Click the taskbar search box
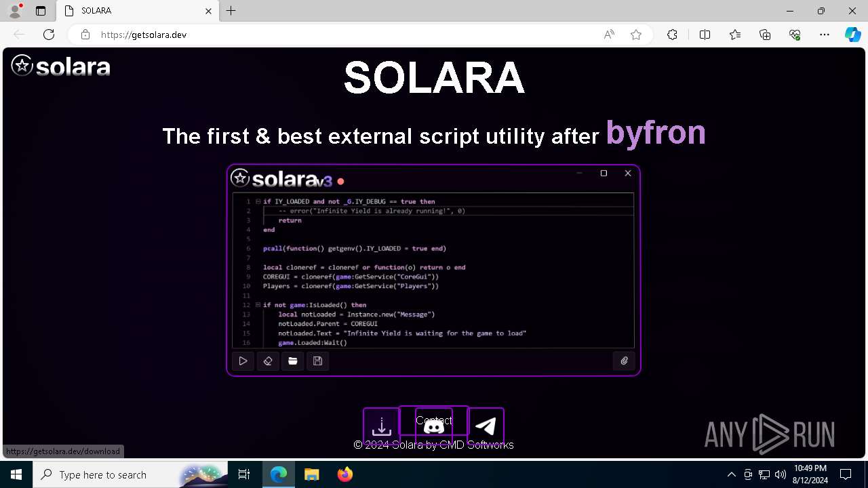This screenshot has height=488, width=868. pos(130,474)
